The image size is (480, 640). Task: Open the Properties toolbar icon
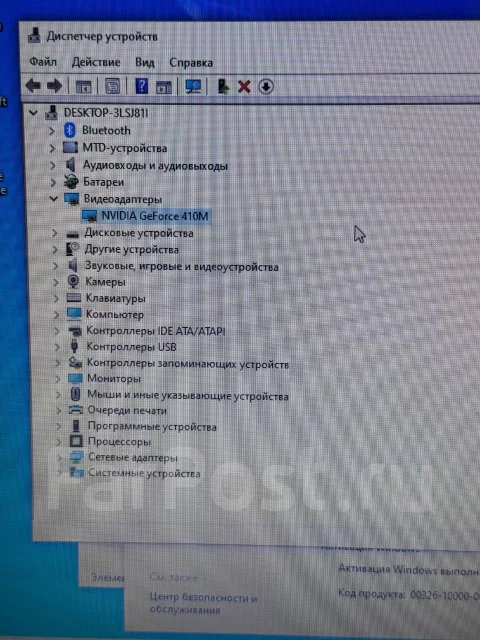tap(113, 86)
